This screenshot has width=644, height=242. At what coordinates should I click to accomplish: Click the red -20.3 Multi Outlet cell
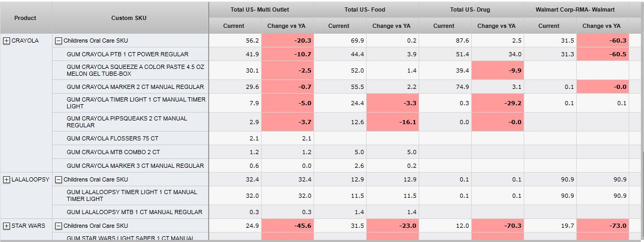pyautogui.click(x=287, y=41)
